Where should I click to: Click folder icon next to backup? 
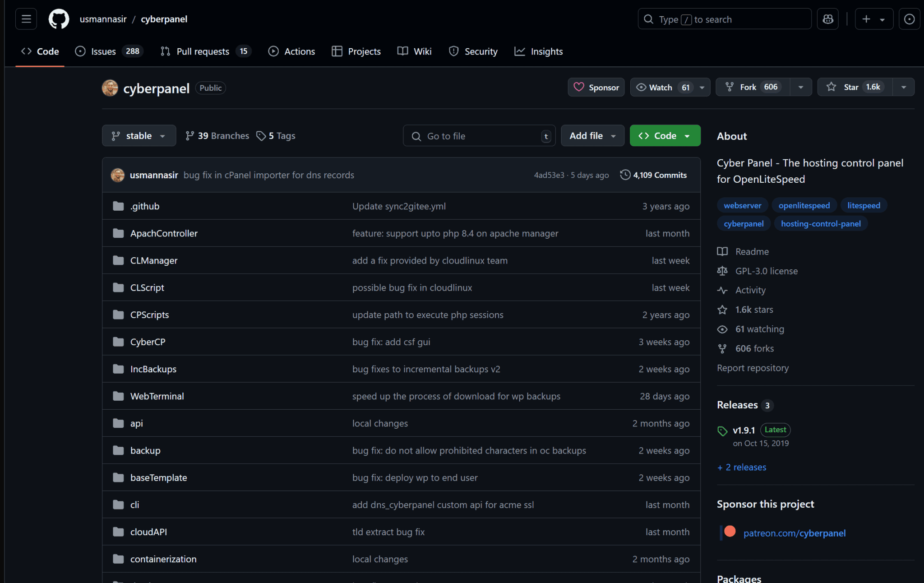point(118,450)
